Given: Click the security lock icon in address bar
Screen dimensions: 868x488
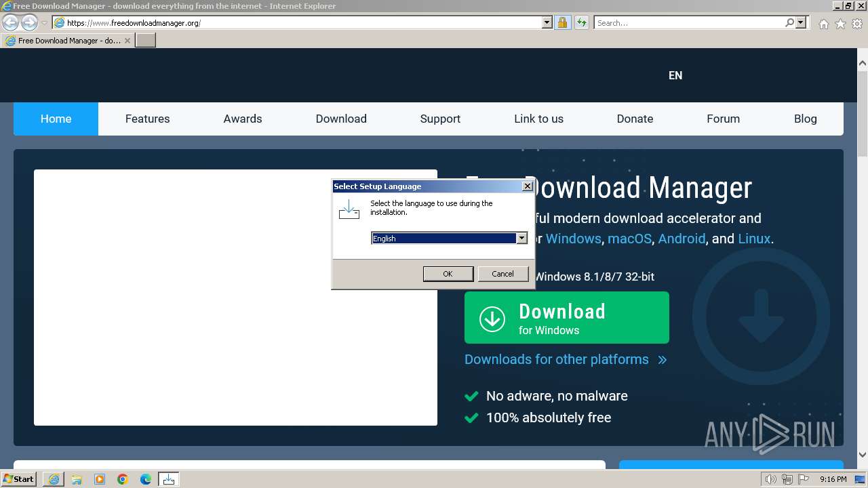Looking at the screenshot, I should [x=562, y=22].
